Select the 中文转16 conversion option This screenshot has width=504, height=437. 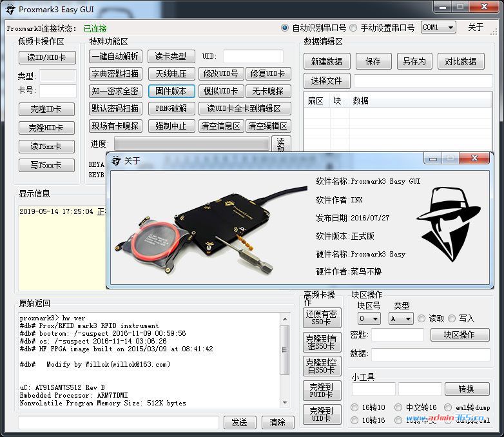coord(398,407)
